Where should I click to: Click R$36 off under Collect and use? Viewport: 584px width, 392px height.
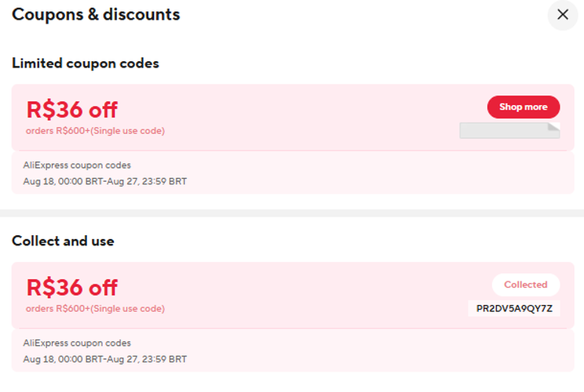[x=72, y=288]
